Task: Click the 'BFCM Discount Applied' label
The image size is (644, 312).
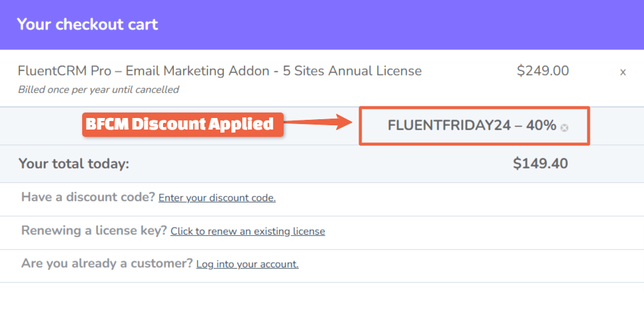Action: pyautogui.click(x=179, y=123)
